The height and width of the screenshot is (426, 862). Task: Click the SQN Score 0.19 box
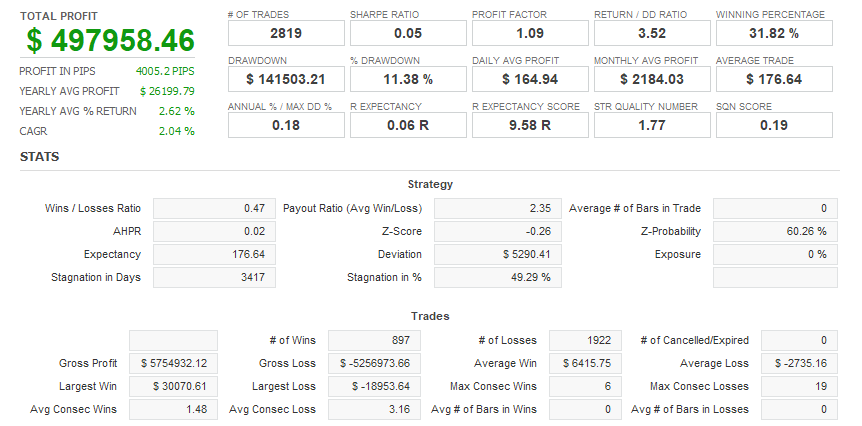774,125
